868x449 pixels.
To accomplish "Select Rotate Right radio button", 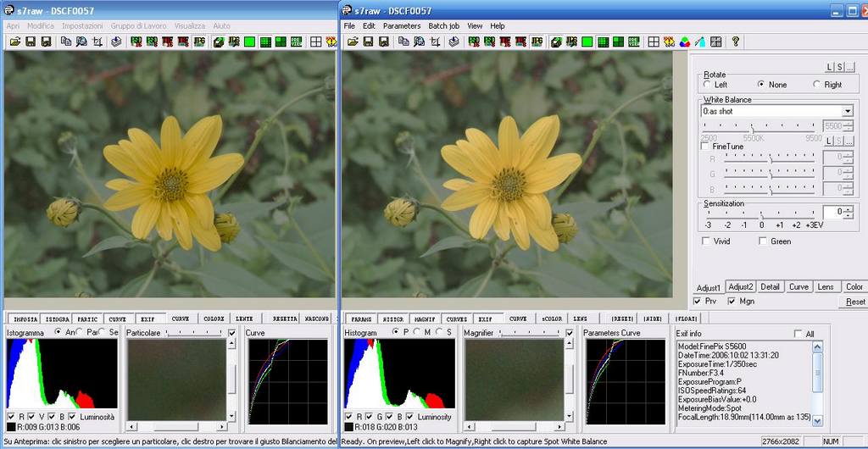I will (816, 85).
